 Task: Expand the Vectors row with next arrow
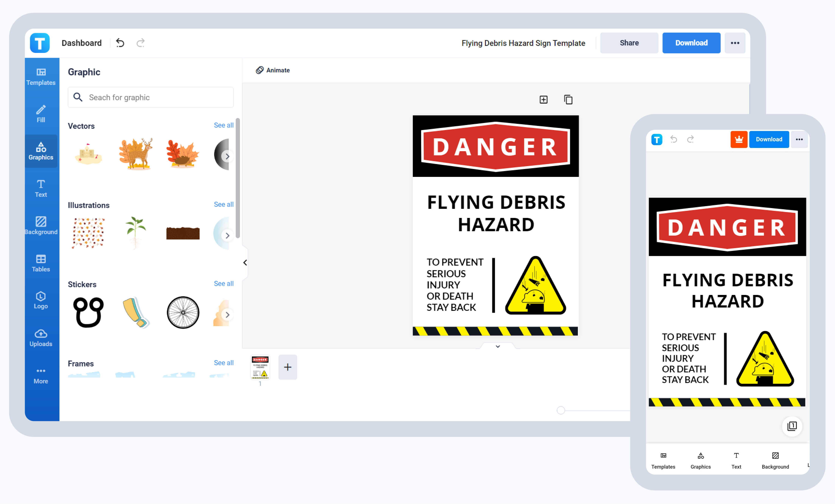click(x=227, y=156)
